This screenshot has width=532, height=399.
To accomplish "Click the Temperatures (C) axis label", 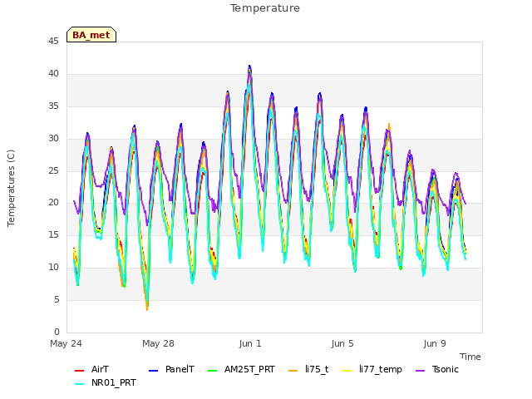I will coord(11,188).
